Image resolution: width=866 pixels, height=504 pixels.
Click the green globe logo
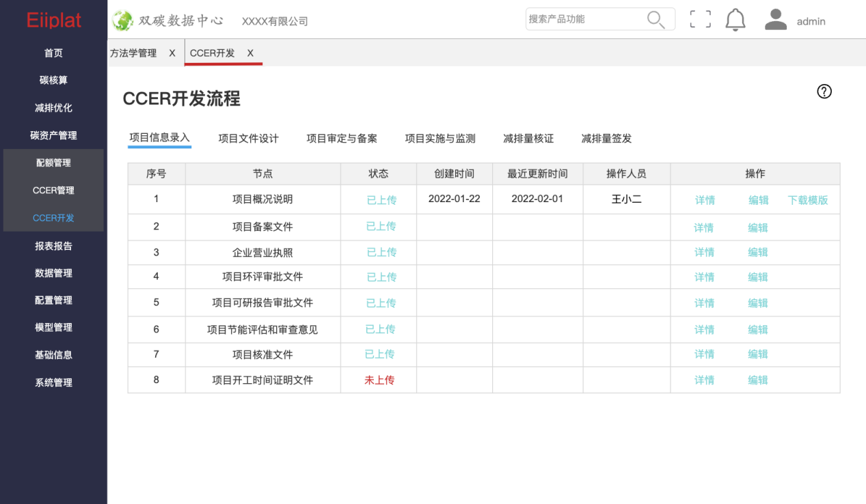point(123,20)
